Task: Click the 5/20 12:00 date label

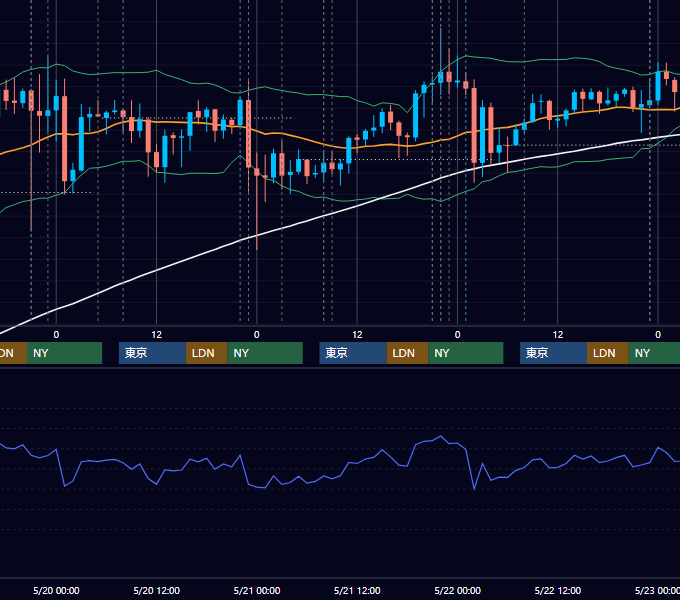Action: pyautogui.click(x=157, y=590)
